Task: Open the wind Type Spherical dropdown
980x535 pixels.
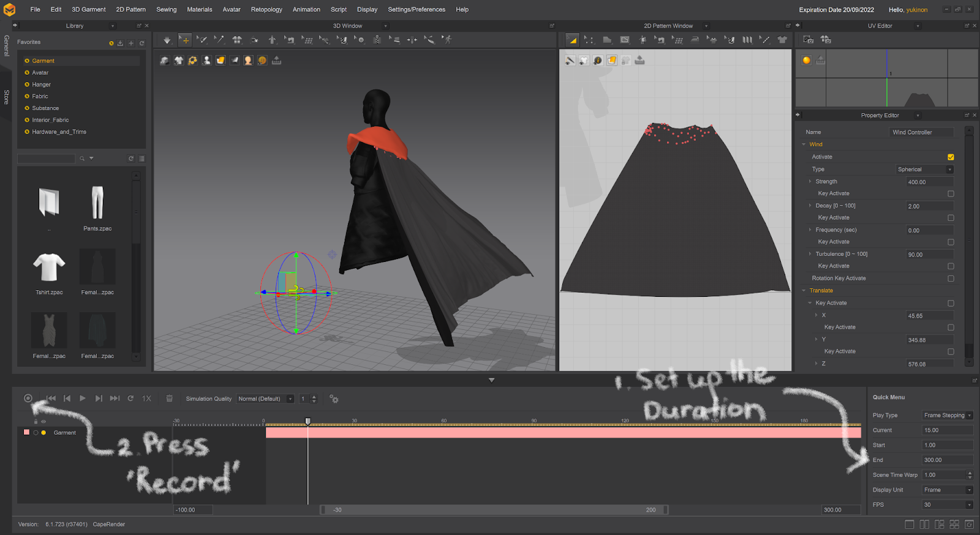Action: pos(925,170)
